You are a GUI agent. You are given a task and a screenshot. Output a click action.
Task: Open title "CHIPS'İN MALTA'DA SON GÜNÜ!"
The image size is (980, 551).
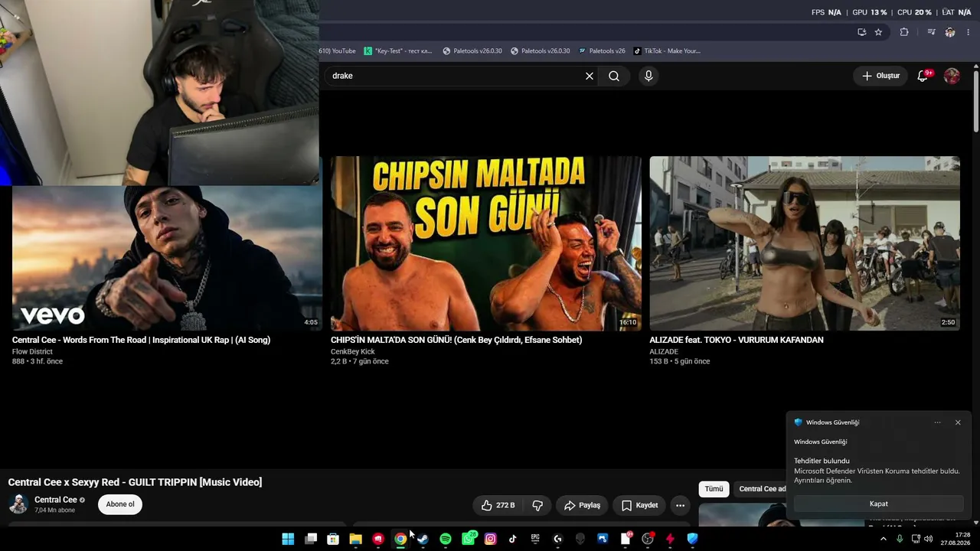(456, 340)
